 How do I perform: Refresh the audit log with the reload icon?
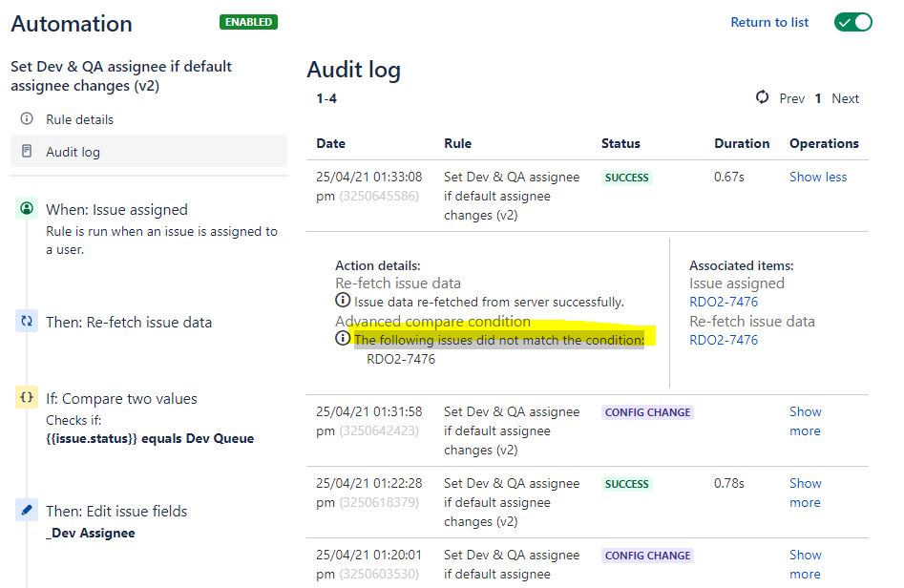(762, 97)
